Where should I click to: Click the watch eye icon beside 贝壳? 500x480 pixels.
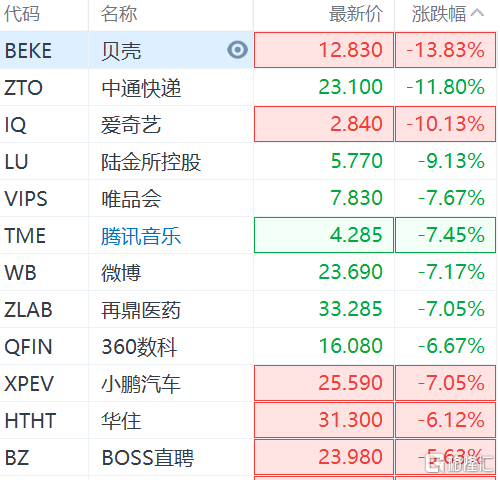coord(237,50)
